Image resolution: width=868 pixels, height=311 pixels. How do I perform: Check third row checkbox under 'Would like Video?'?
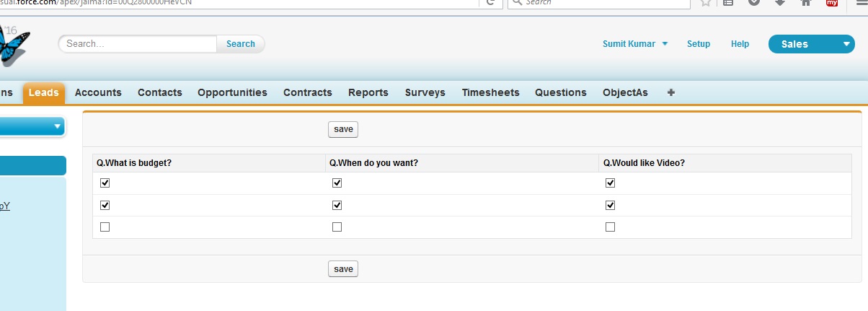(610, 227)
